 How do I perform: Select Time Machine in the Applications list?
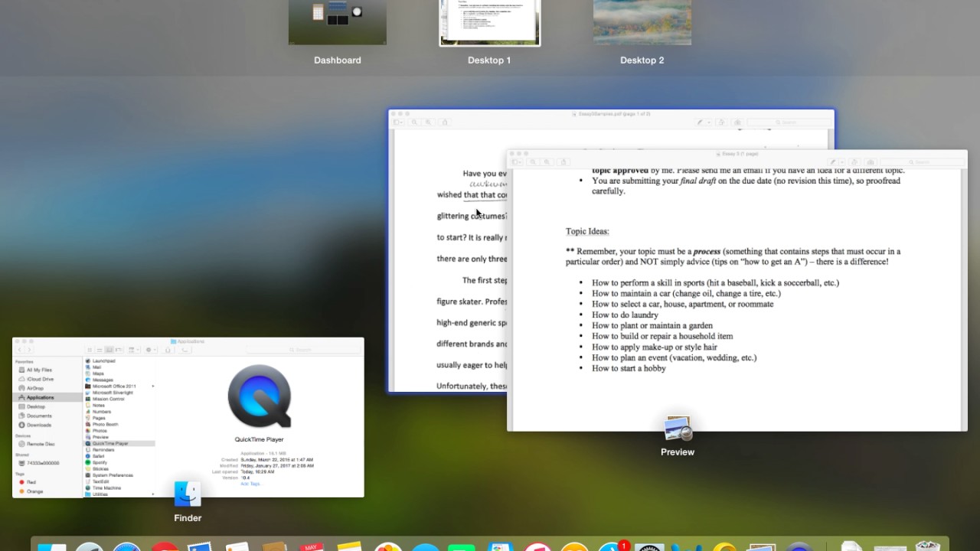(x=106, y=487)
